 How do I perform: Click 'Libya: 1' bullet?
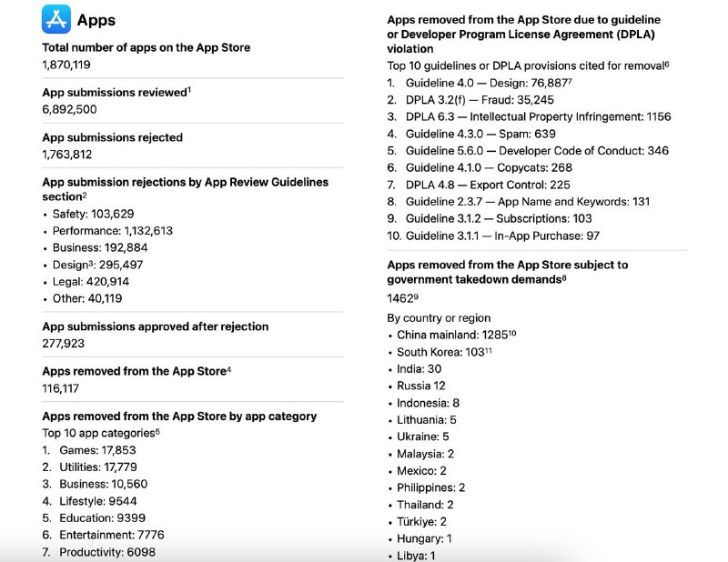coord(412,556)
